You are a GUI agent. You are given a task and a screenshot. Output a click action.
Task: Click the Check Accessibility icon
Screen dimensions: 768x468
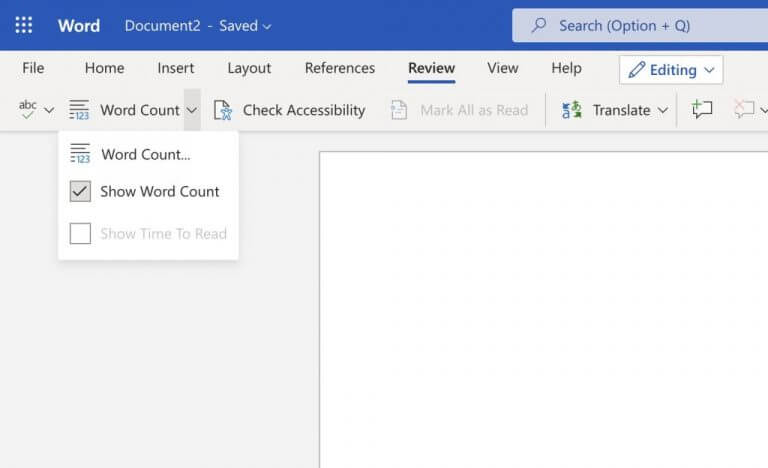tap(223, 110)
